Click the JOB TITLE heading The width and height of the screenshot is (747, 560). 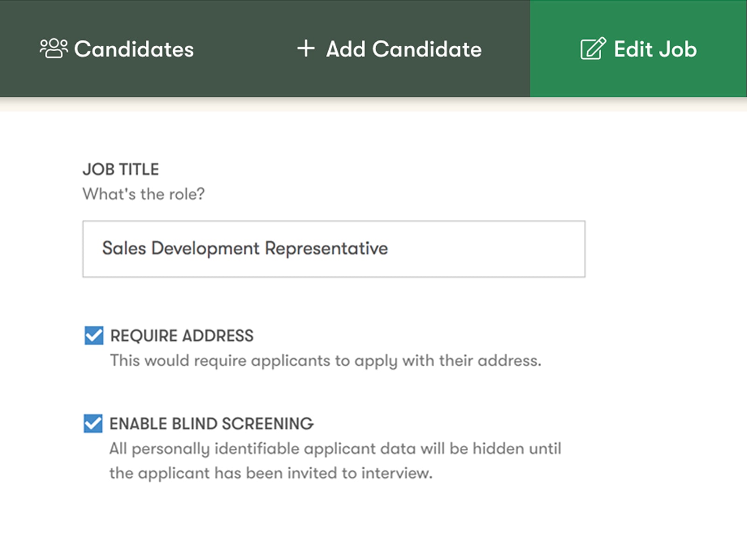point(120,169)
